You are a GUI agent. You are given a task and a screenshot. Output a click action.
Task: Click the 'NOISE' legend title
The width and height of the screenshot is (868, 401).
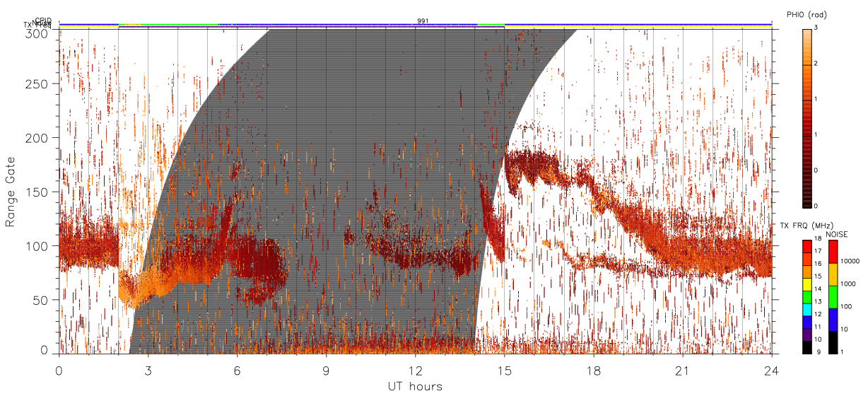point(837,234)
